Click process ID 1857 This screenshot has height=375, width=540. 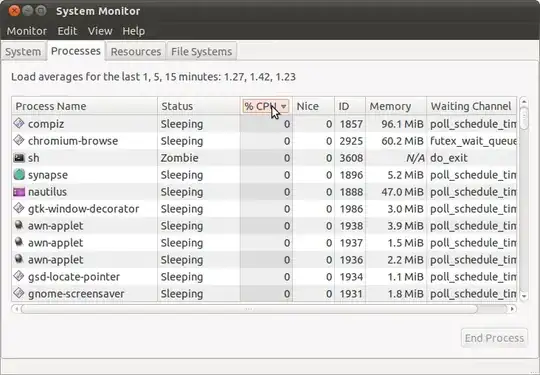click(x=351, y=124)
